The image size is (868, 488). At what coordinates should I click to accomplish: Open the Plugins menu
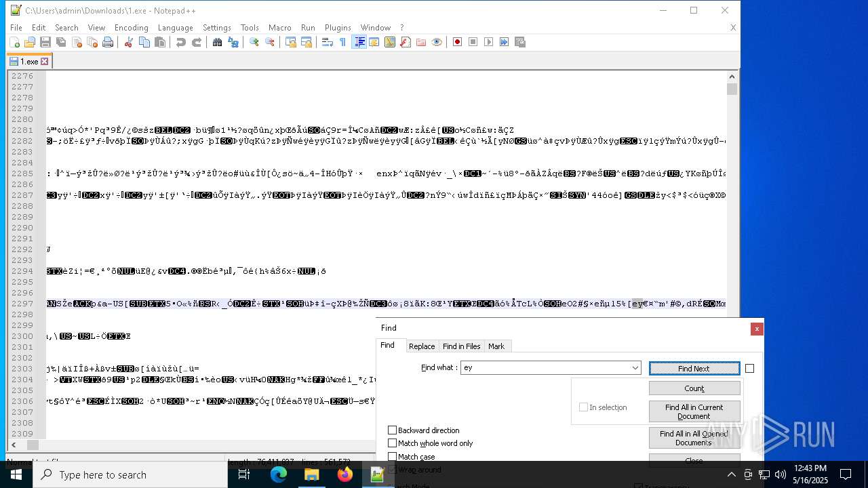click(338, 28)
